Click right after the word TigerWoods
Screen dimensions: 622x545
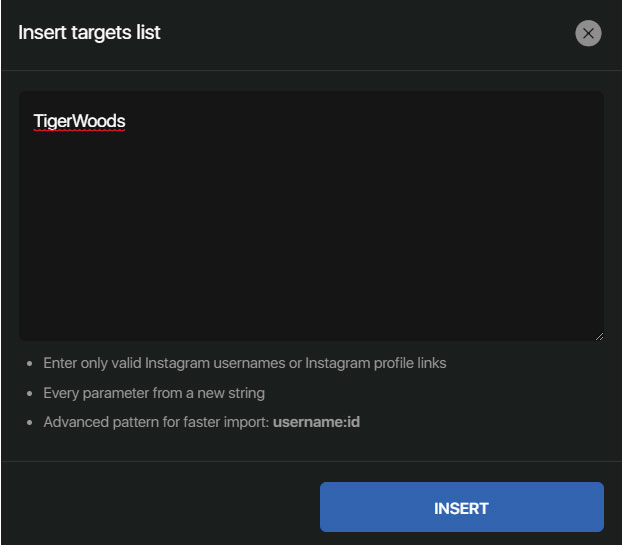click(x=127, y=121)
